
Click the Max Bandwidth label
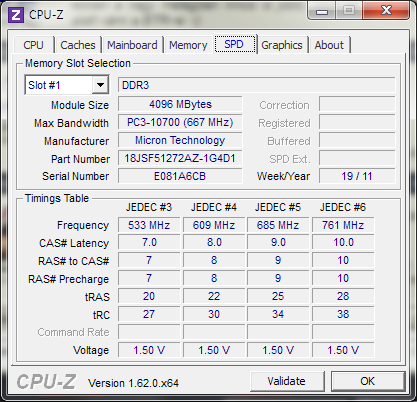click(x=71, y=123)
